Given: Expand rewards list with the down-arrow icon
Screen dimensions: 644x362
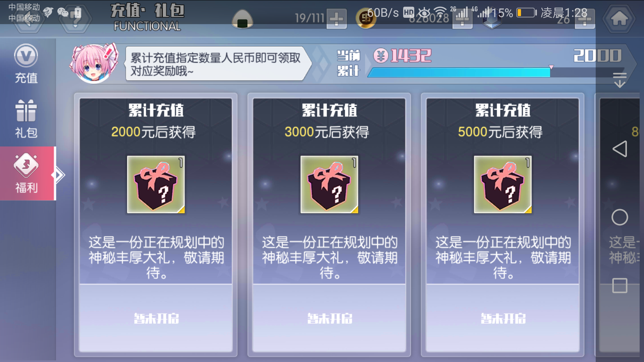Looking at the screenshot, I should click(620, 80).
